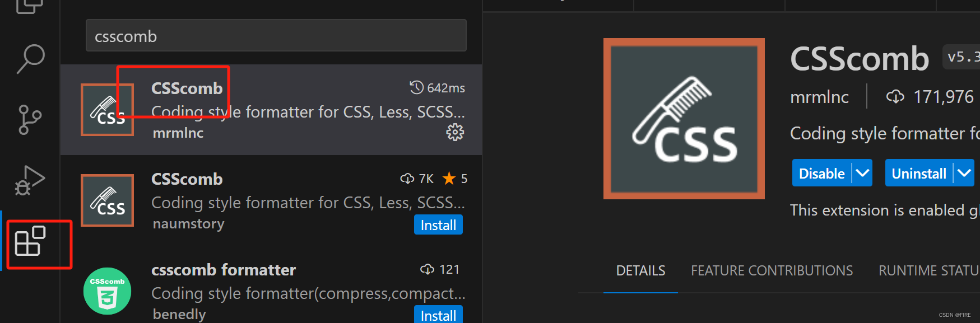Open the Runtime Status tab

928,271
